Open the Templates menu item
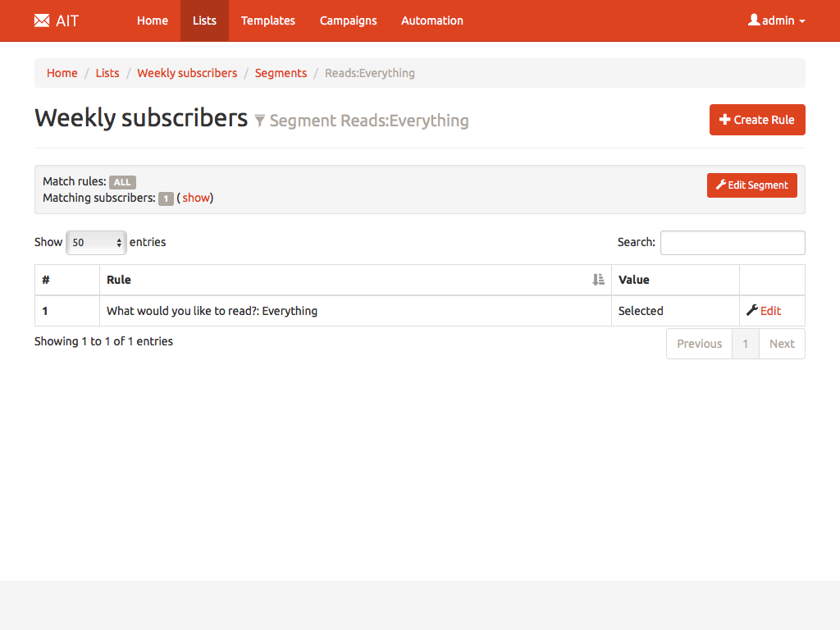Image resolution: width=840 pixels, height=630 pixels. [x=267, y=21]
